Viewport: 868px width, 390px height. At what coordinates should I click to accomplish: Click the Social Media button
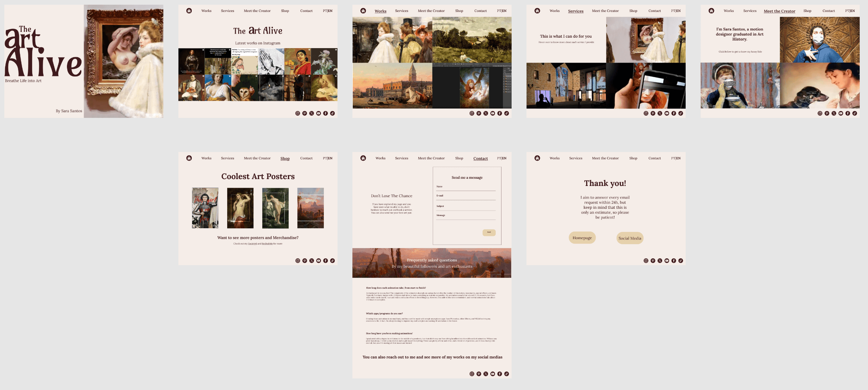pos(630,238)
